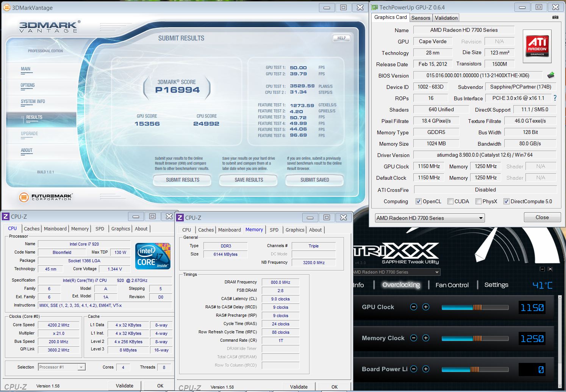Open the GPU-Z graphics card selector dropdown
Image resolution: width=566 pixels, height=392 pixels.
pos(430,218)
